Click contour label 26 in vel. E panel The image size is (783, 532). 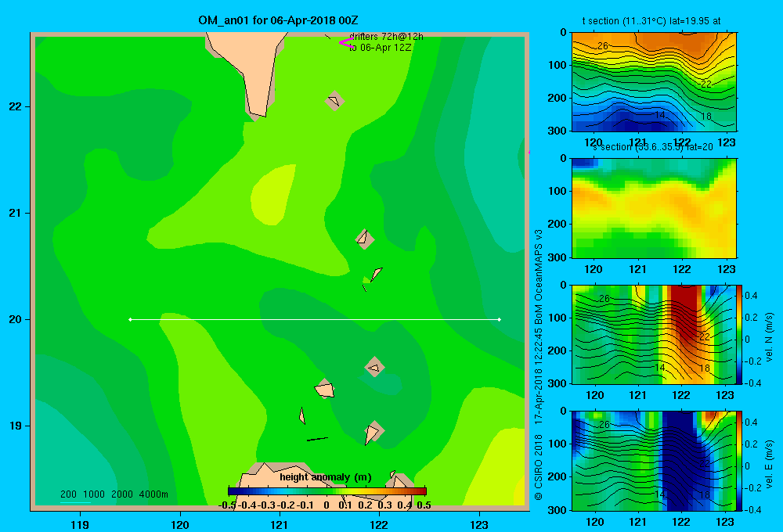pos(604,425)
